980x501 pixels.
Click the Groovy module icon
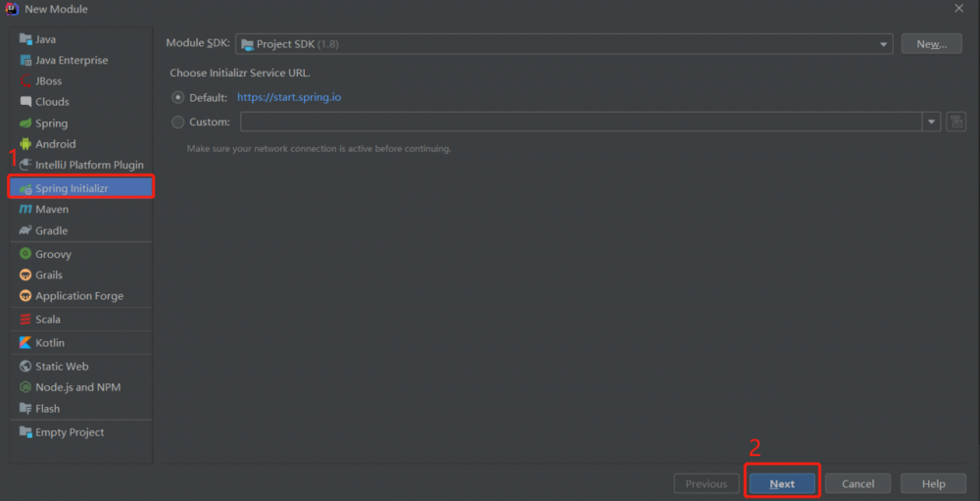pyautogui.click(x=25, y=254)
